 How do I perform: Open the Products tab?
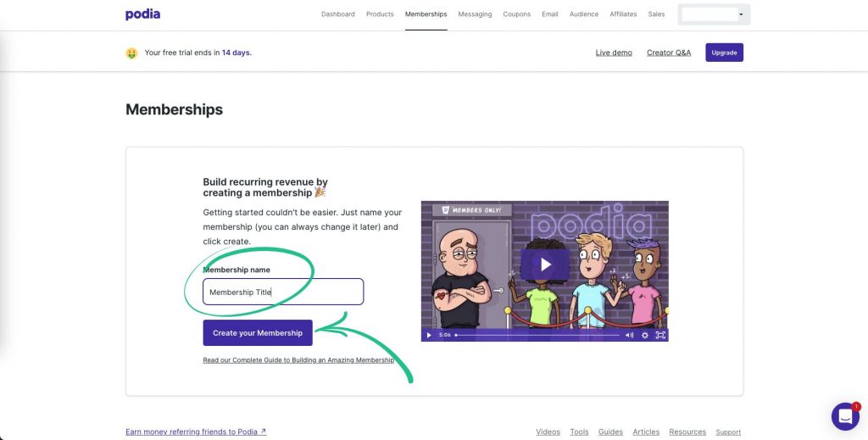(x=380, y=14)
